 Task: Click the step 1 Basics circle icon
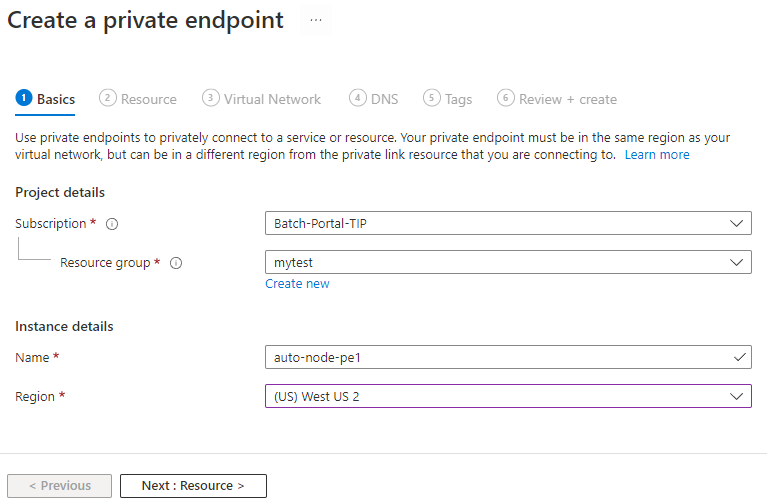coord(24,98)
